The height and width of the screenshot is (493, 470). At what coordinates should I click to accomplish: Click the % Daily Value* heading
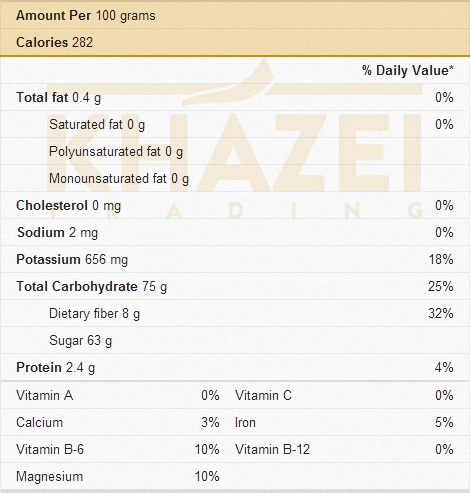point(408,70)
